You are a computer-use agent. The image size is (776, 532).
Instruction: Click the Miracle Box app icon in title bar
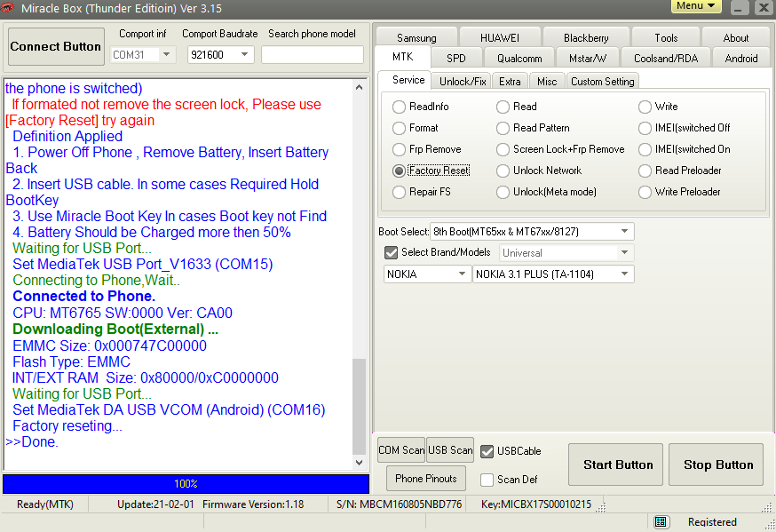[x=7, y=8]
